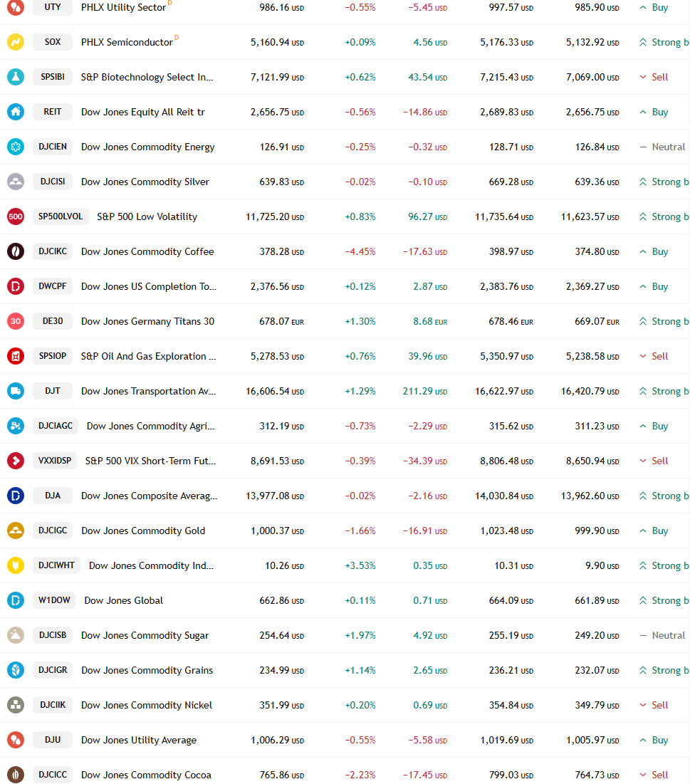
Task: Select the SPSIBI ticker badge
Action: coord(53,77)
